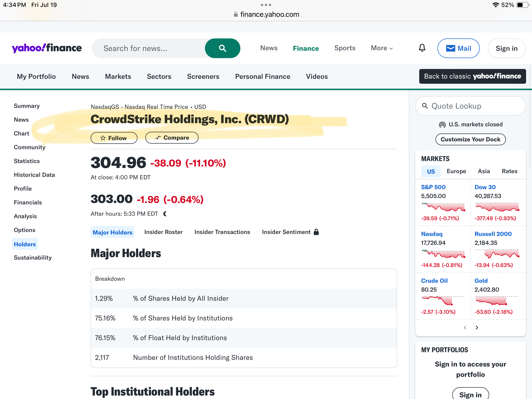The width and height of the screenshot is (532, 399).
Task: Click the Compare button
Action: click(172, 138)
